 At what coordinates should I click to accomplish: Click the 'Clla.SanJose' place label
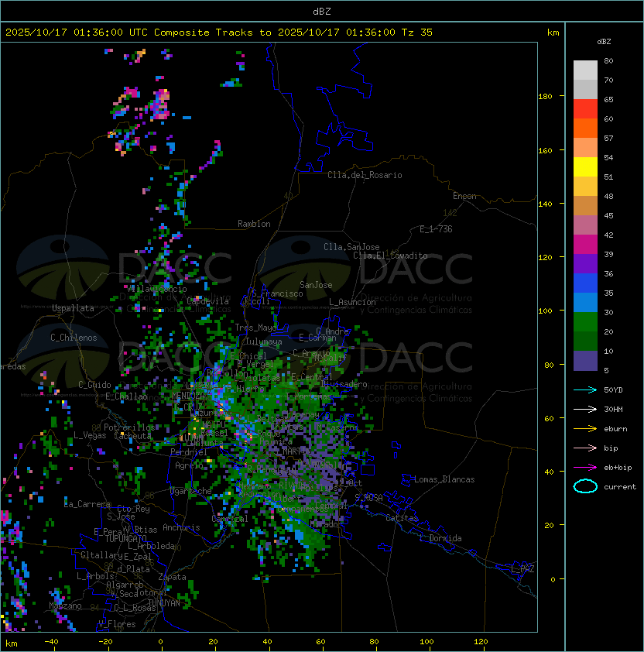351,247
